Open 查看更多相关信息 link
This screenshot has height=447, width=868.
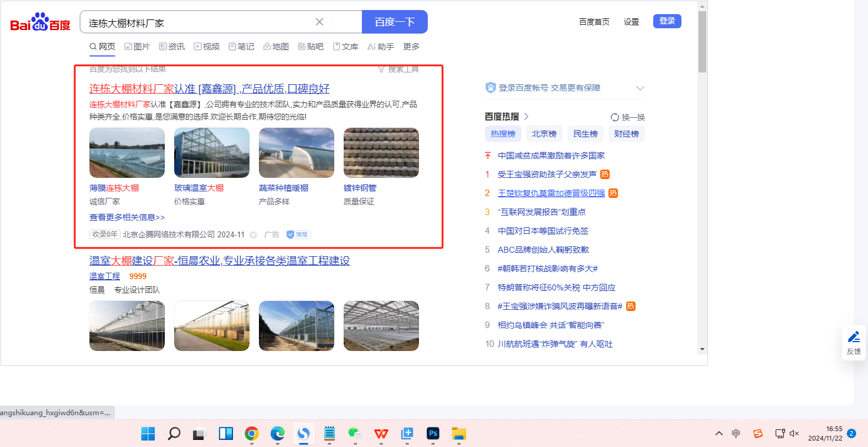tap(127, 217)
